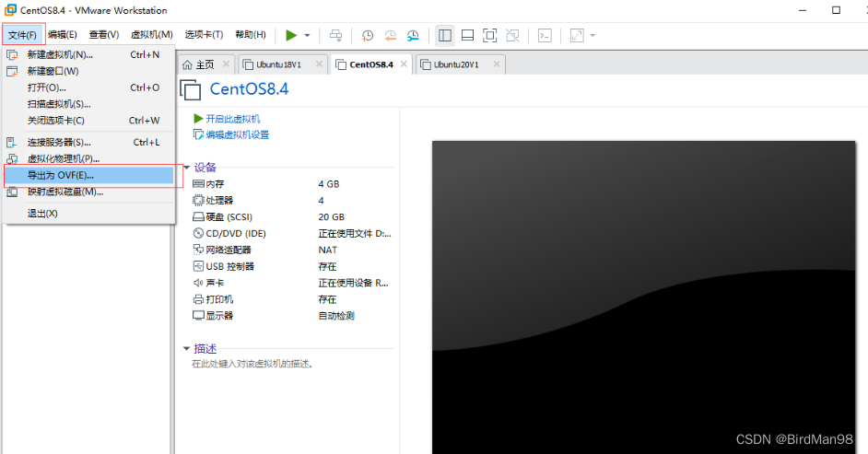This screenshot has height=454, width=868.
Task: Collapse the 描述 section
Action: (187, 348)
